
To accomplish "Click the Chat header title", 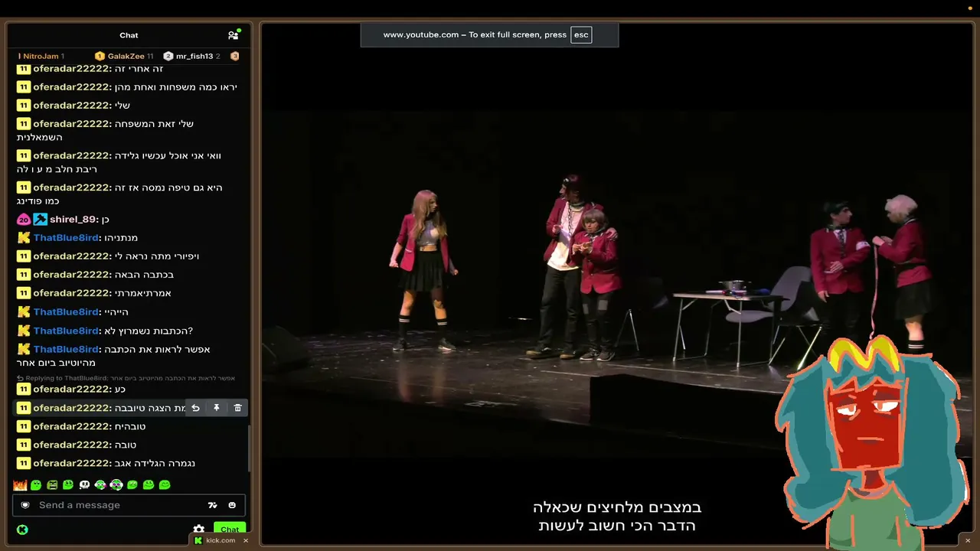I will [x=129, y=35].
